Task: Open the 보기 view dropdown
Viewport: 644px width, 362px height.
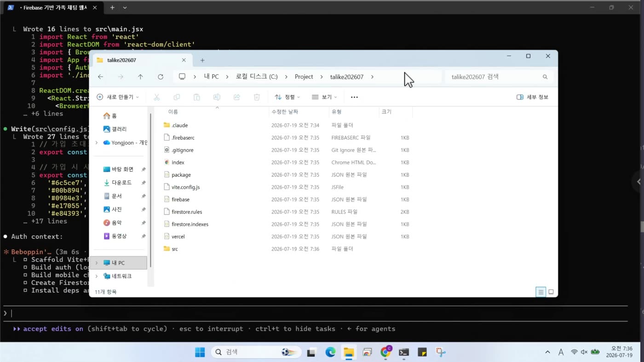Action: point(324,97)
